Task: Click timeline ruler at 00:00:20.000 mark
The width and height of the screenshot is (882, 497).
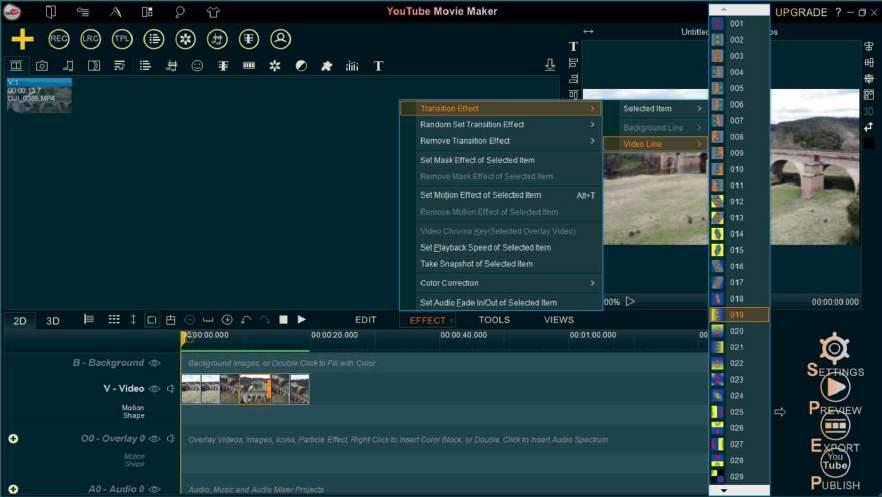Action: pyautogui.click(x=334, y=335)
